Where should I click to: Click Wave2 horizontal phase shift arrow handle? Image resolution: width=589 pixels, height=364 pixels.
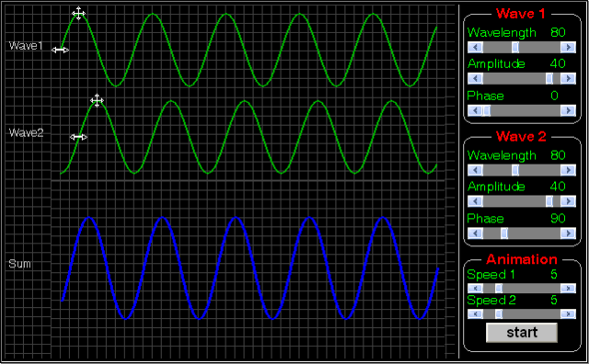pos(78,137)
